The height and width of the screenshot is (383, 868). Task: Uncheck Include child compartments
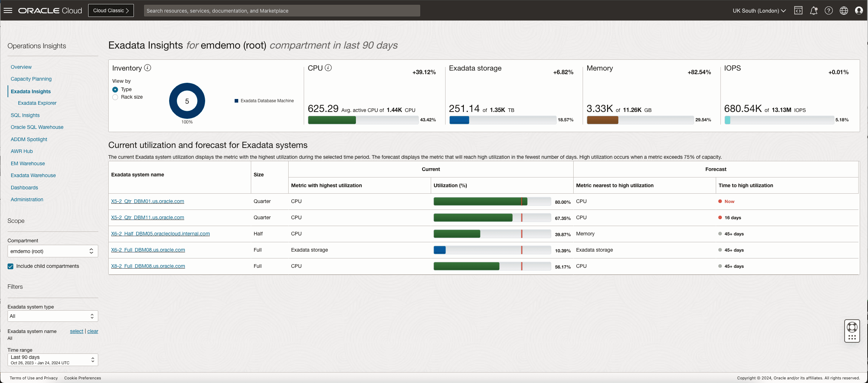10,266
